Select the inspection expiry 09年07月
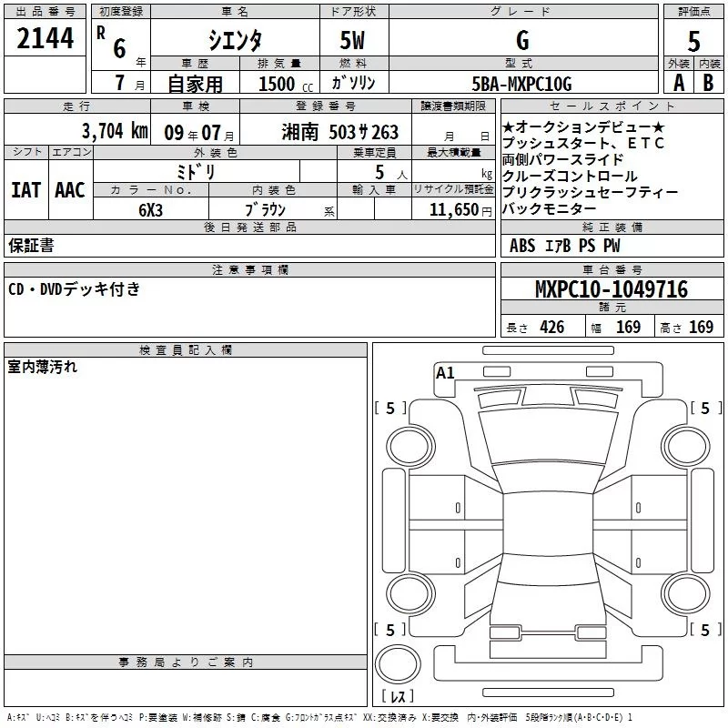Image resolution: width=728 pixels, height=728 pixels. 199,133
